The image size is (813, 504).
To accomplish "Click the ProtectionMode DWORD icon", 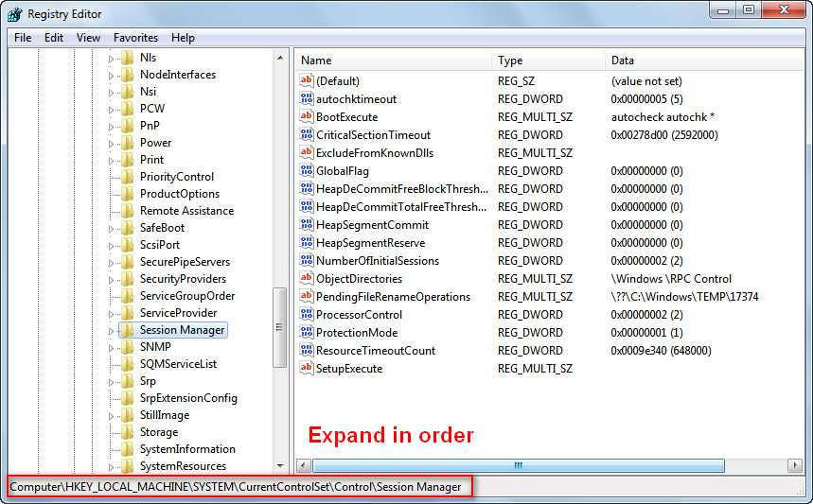I will click(306, 333).
